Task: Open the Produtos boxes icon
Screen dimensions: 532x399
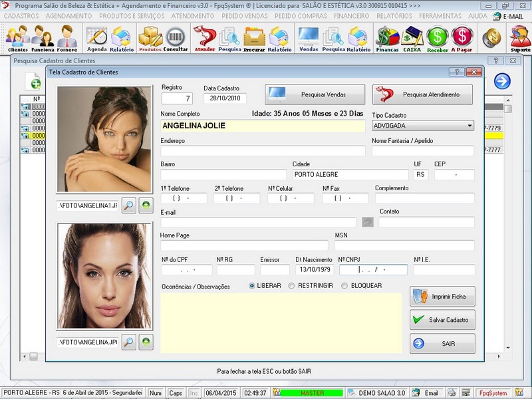Action: tap(150, 39)
